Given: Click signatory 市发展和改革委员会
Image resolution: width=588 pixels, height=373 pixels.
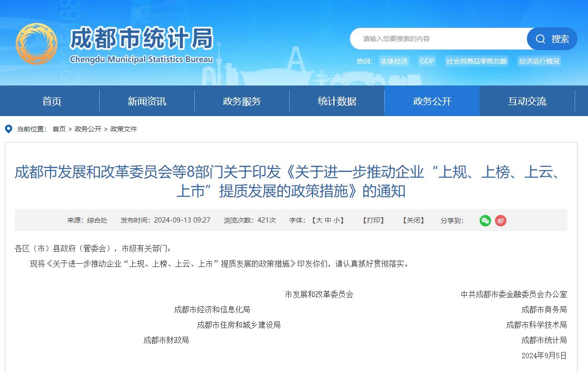Looking at the screenshot, I should click(319, 295).
